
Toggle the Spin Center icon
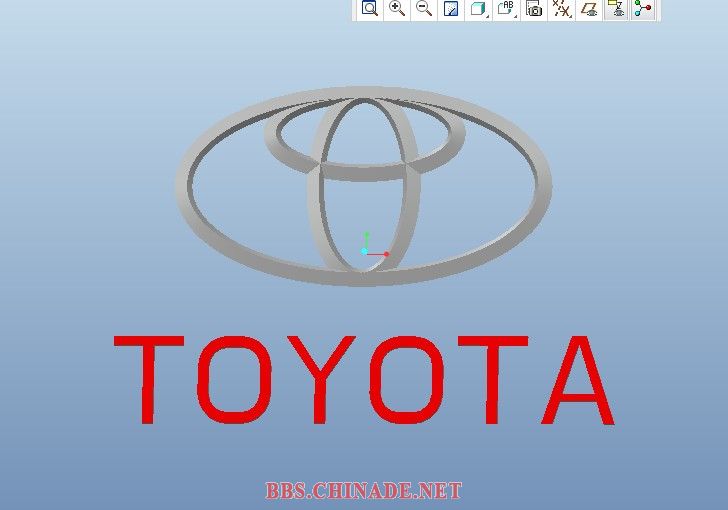click(x=643, y=8)
